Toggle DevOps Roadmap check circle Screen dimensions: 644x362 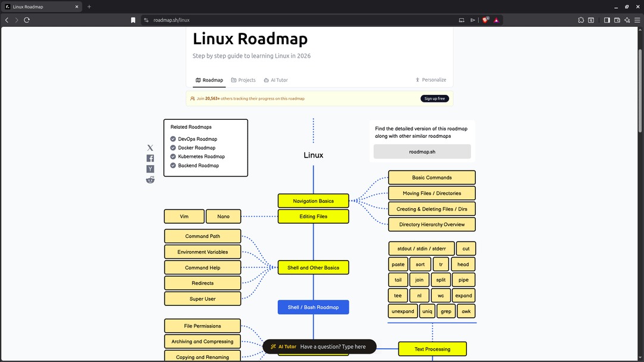(173, 139)
